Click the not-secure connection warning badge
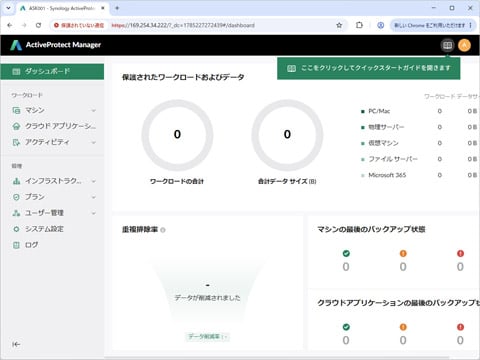 [79, 25]
